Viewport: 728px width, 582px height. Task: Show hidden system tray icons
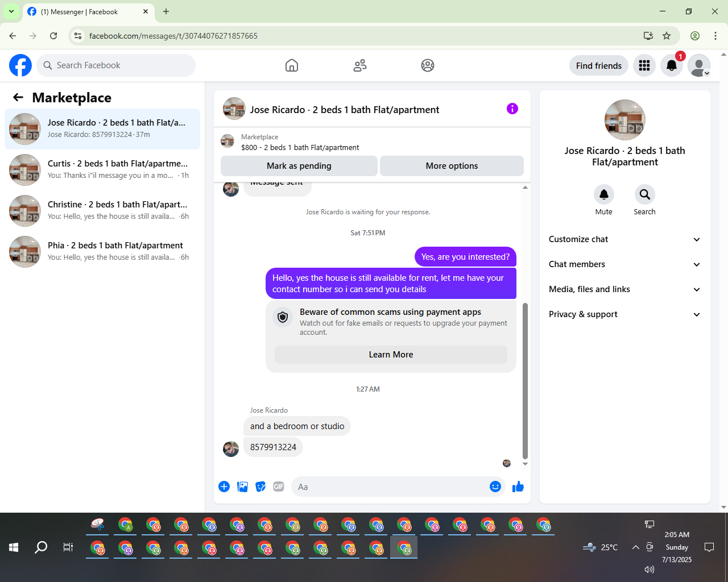(x=635, y=547)
